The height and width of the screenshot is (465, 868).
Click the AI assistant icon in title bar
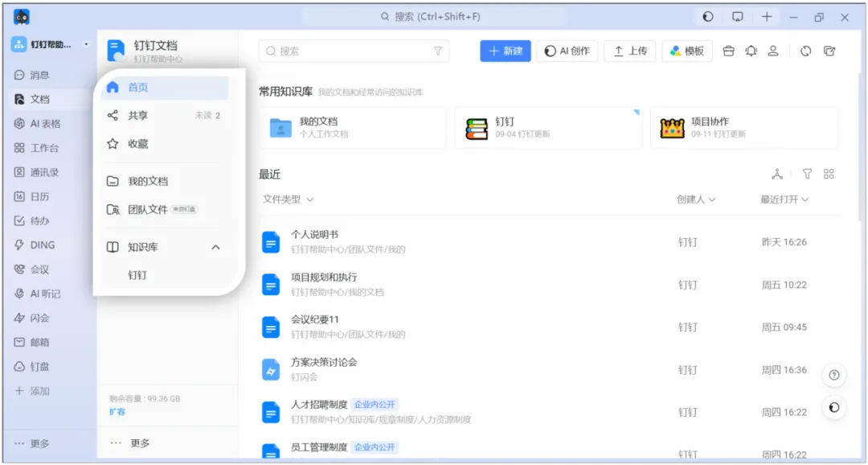[708, 17]
